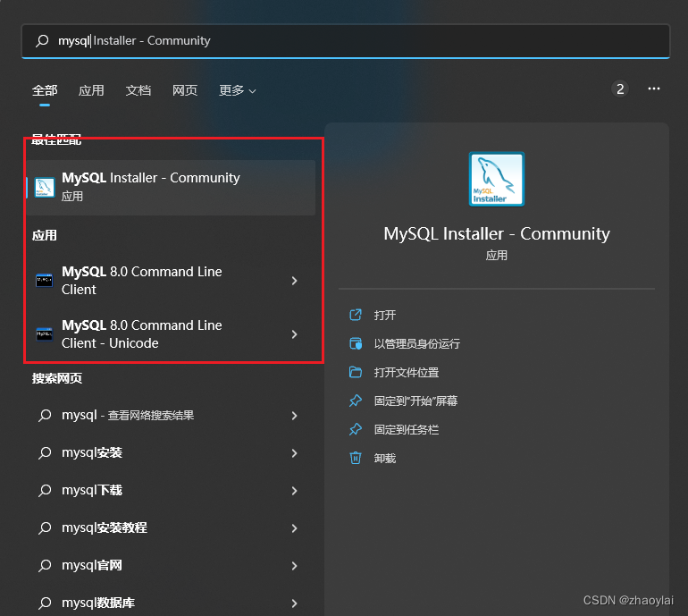Expand chevron for mysql官网
The width and height of the screenshot is (688, 616).
click(x=295, y=566)
